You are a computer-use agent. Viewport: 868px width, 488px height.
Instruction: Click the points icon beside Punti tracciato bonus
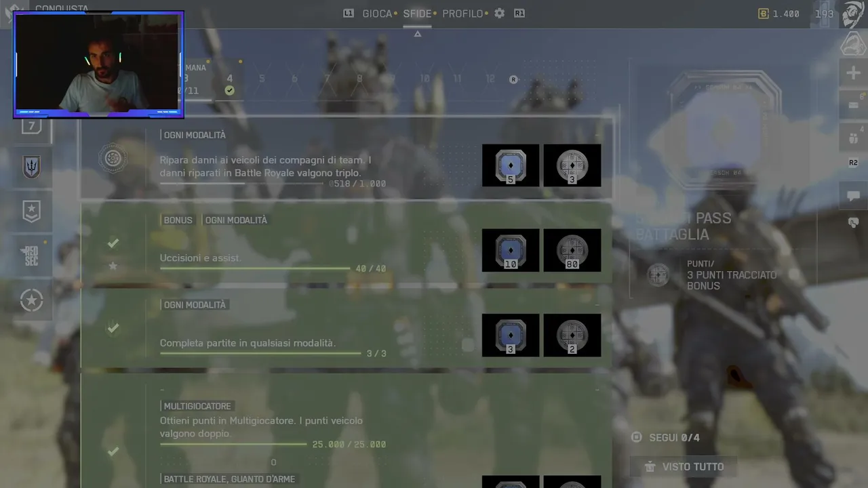coord(657,274)
